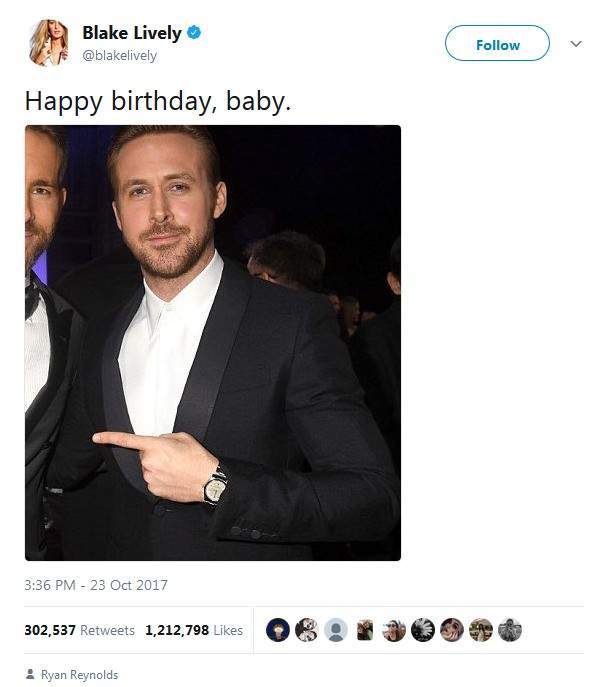The image size is (608, 687).
Task: Expand the tweet options chevron menu
Action: [575, 44]
